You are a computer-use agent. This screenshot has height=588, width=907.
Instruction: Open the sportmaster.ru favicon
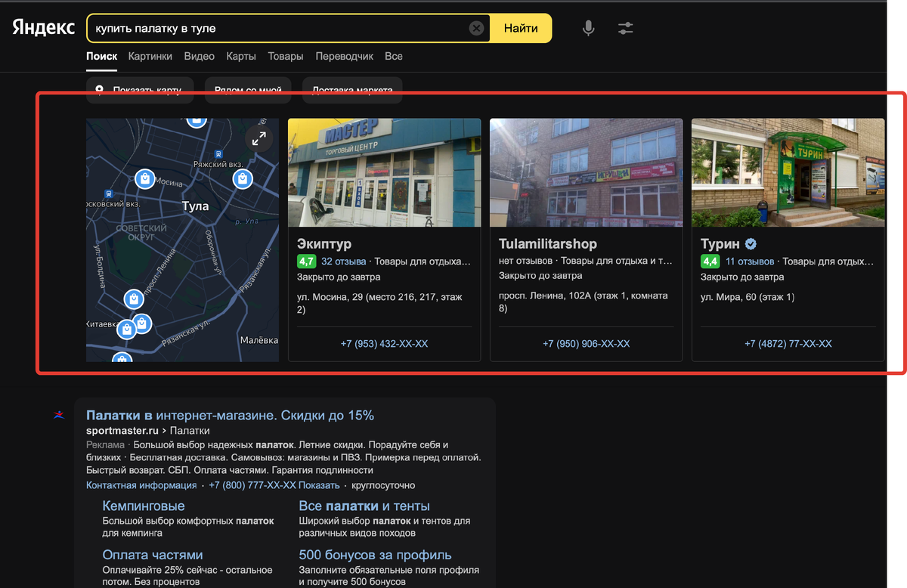59,415
